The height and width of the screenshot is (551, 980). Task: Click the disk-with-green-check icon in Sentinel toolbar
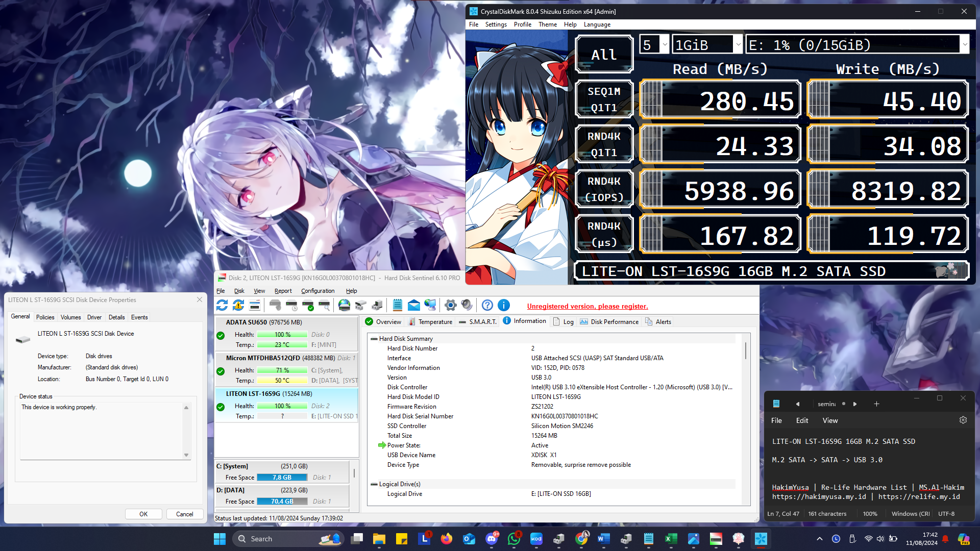pos(308,305)
